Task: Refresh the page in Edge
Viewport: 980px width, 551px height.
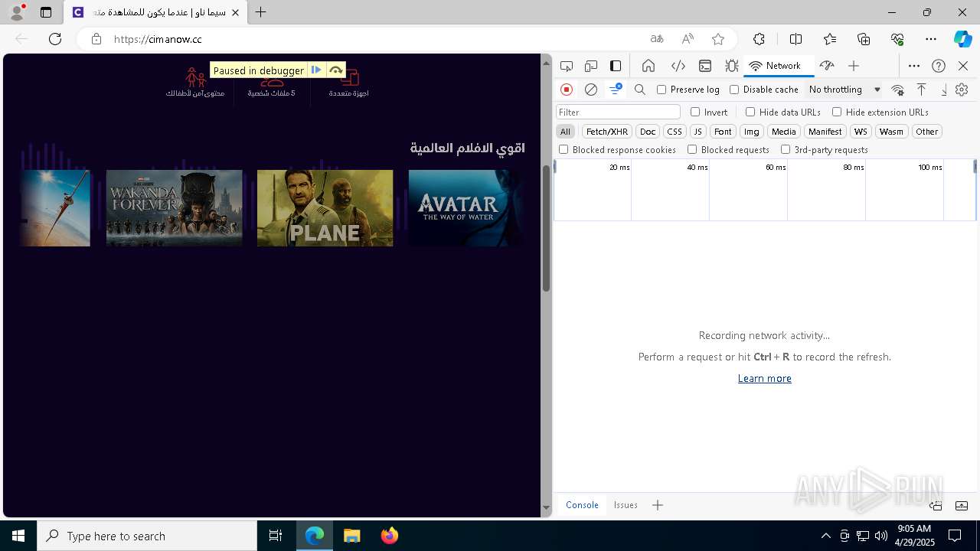Action: pos(55,39)
